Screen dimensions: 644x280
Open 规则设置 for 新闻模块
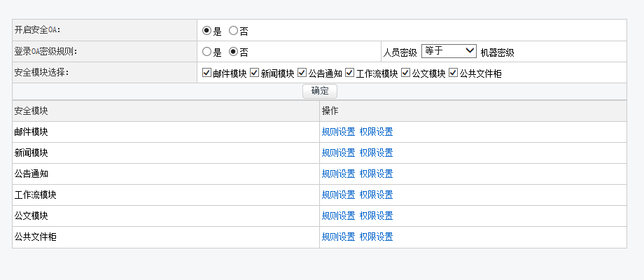[x=338, y=153]
